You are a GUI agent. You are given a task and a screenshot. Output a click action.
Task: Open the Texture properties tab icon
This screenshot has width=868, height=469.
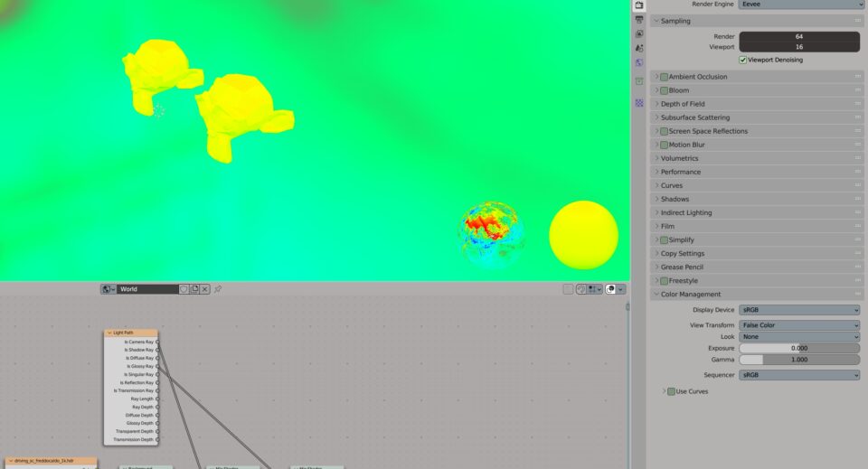(x=639, y=103)
